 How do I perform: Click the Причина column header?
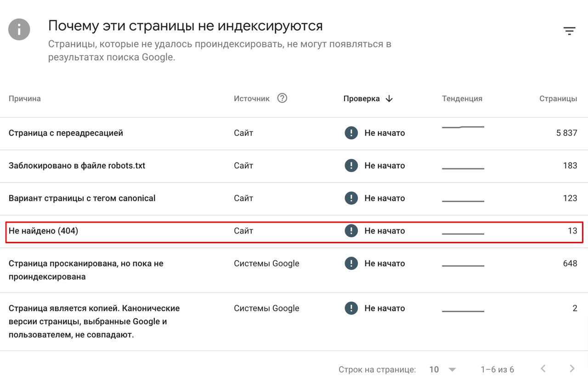click(24, 99)
